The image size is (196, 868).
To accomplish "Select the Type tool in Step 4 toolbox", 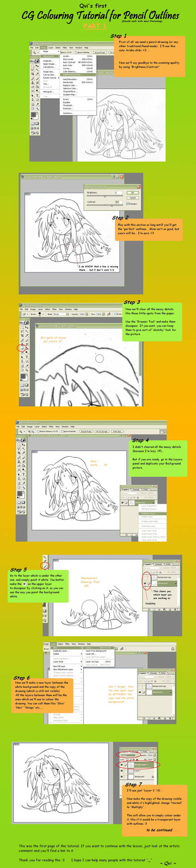I will pyautogui.click(x=24, y=475).
